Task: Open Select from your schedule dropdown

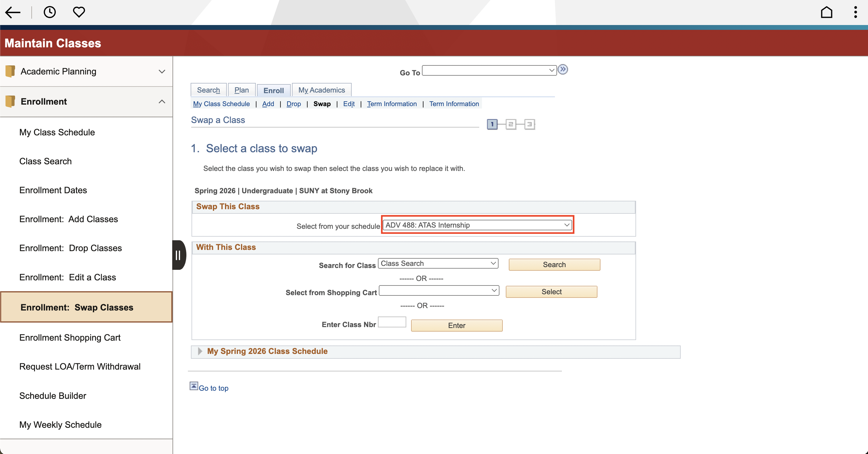Action: pos(477,225)
